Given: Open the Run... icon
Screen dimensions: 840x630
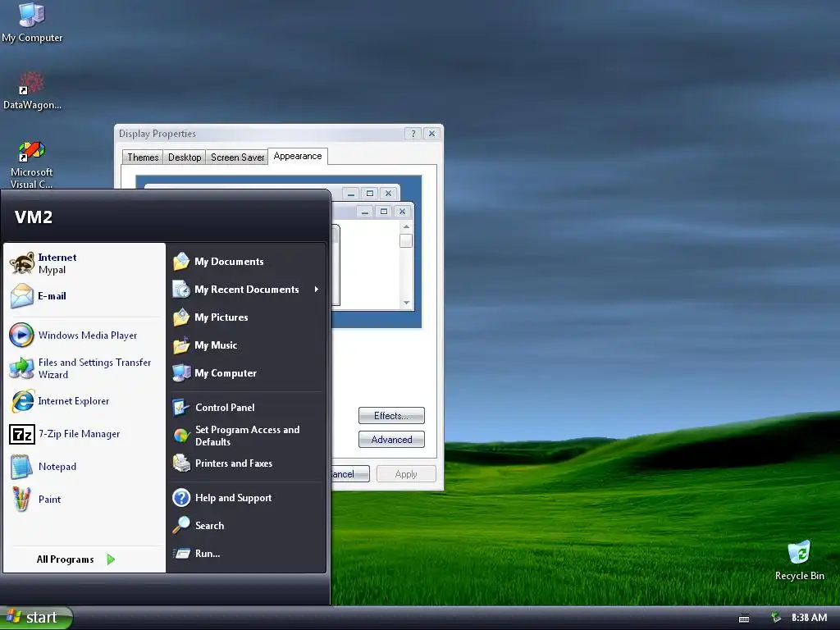Looking at the screenshot, I should tap(181, 554).
